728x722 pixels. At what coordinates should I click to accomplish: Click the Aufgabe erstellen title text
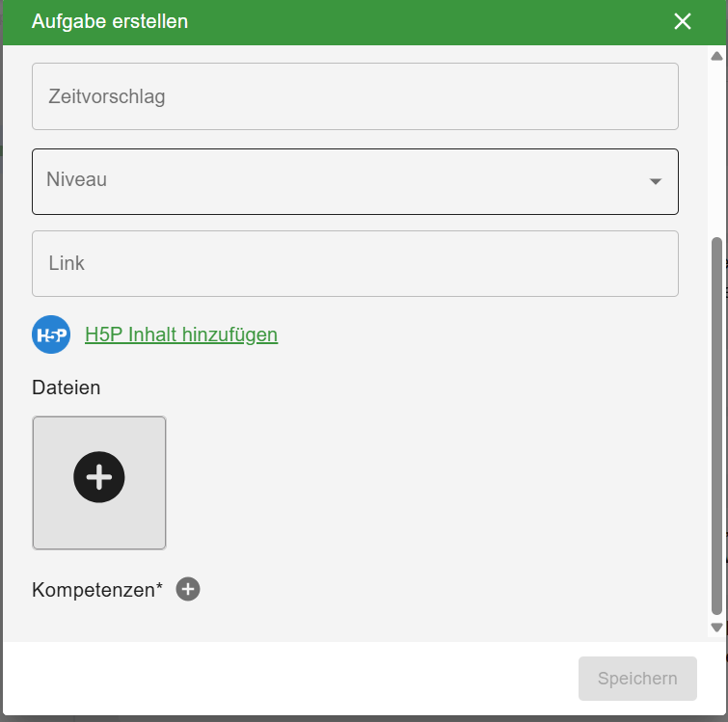tap(110, 21)
